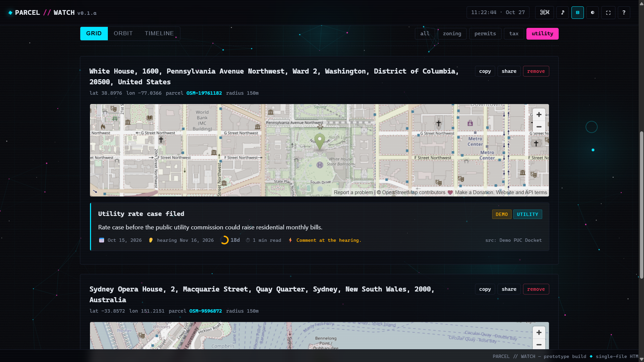
Task: Share the White House parcel
Action: (x=509, y=71)
